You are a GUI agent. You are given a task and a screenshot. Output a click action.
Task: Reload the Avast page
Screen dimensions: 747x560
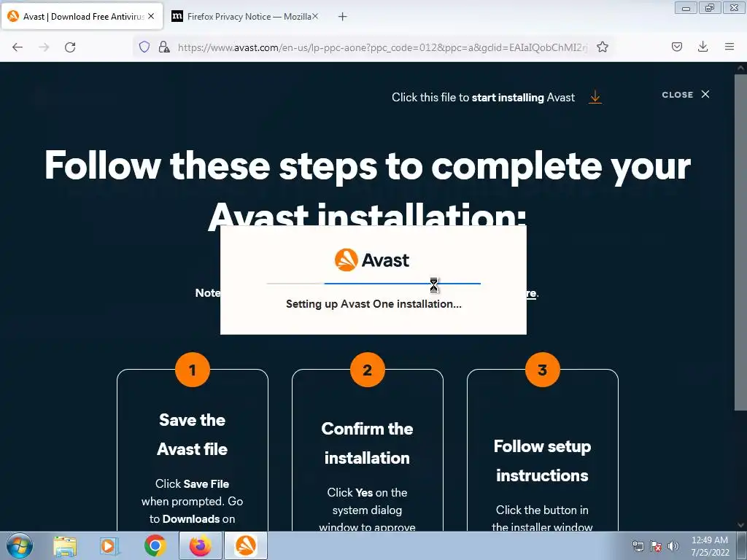click(x=70, y=47)
